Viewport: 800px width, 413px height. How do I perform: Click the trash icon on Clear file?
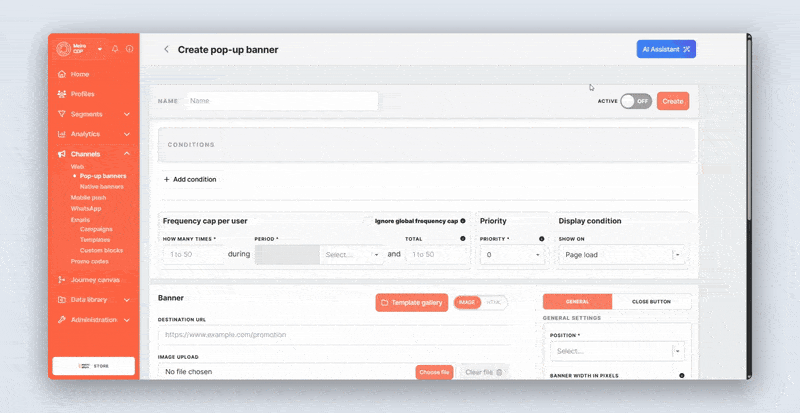point(499,372)
